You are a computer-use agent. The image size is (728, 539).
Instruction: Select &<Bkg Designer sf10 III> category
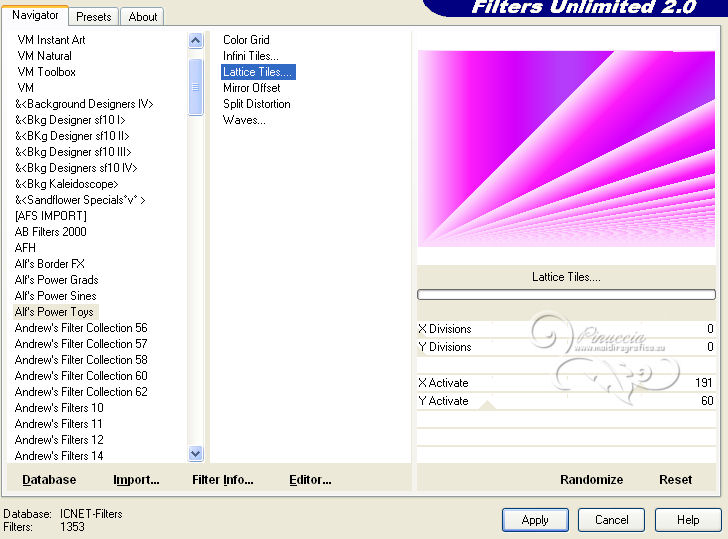(73, 152)
